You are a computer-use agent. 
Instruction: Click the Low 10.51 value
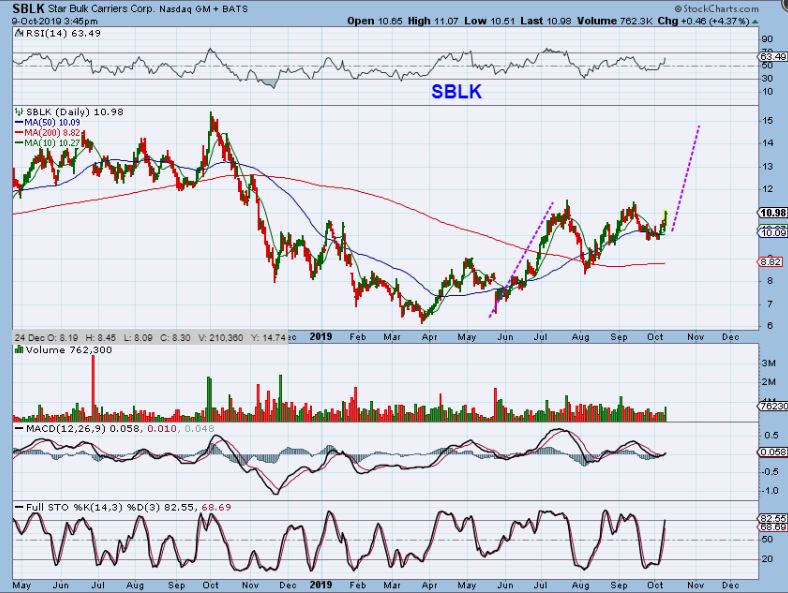[x=489, y=21]
